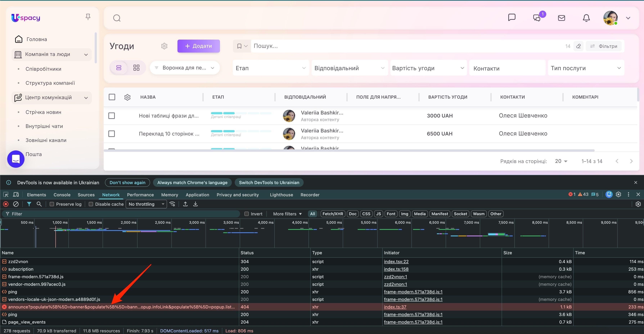Open the notifications bell icon
This screenshot has height=334, width=644.
click(586, 18)
